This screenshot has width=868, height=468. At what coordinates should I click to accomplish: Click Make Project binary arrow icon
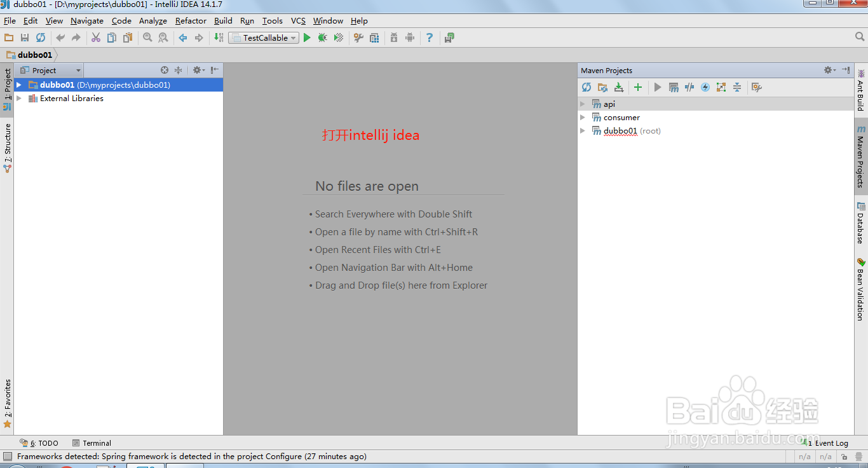click(219, 38)
